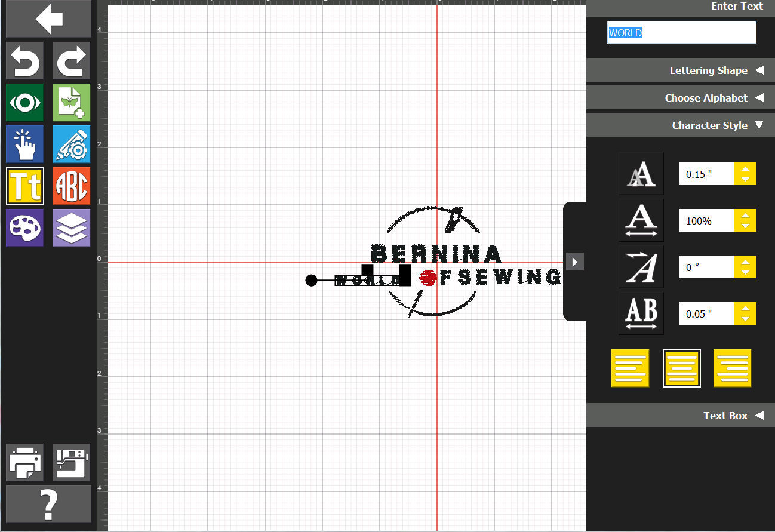Undo the last action
Screen dimensions: 775x532
click(x=25, y=60)
